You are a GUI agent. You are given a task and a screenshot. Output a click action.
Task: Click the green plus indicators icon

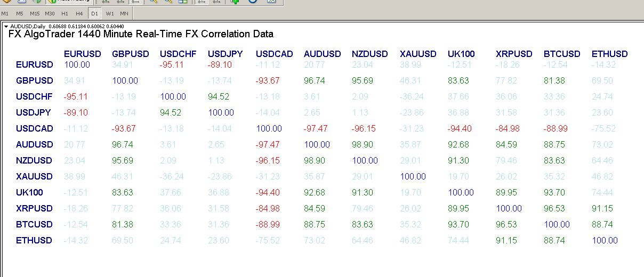pyautogui.click(x=235, y=2)
